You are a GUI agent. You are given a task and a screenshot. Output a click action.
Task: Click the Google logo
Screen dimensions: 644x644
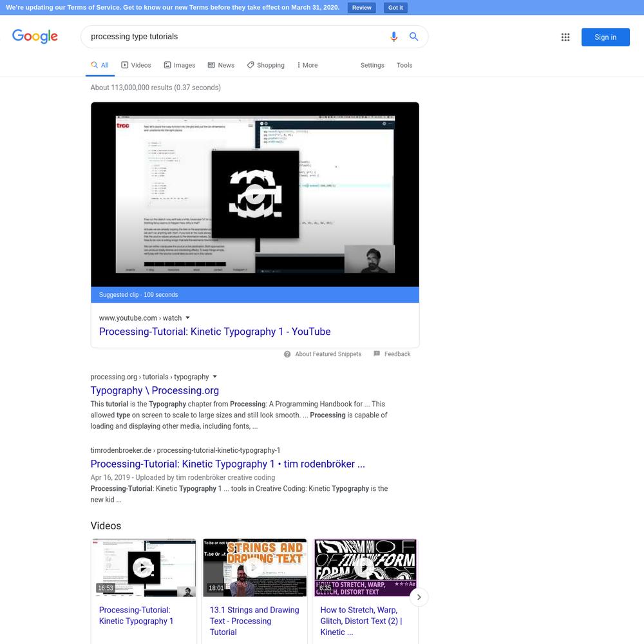coord(35,36)
